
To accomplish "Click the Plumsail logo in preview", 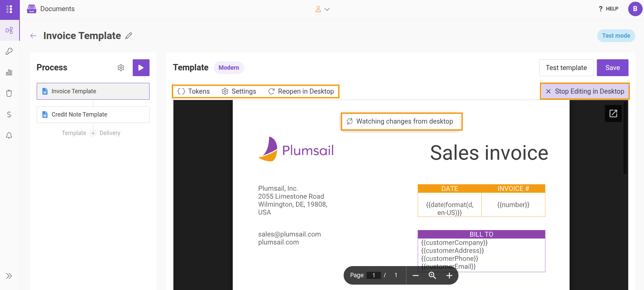I will pyautogui.click(x=296, y=149).
